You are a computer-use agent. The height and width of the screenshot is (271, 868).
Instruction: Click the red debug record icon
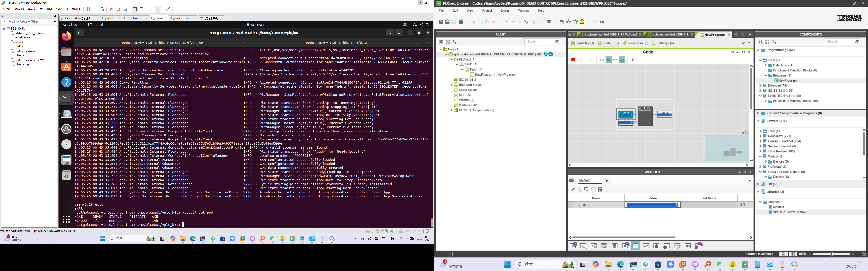tap(573, 60)
